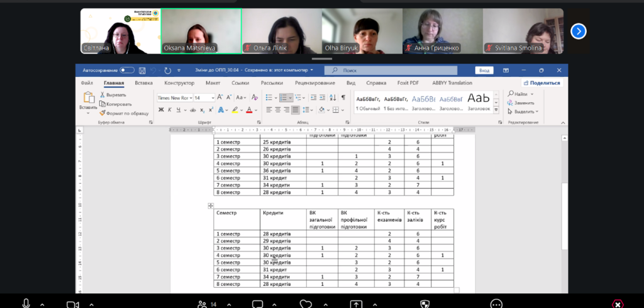Click the sort А-Я icon
This screenshot has height=308, width=644.
coord(333,98)
